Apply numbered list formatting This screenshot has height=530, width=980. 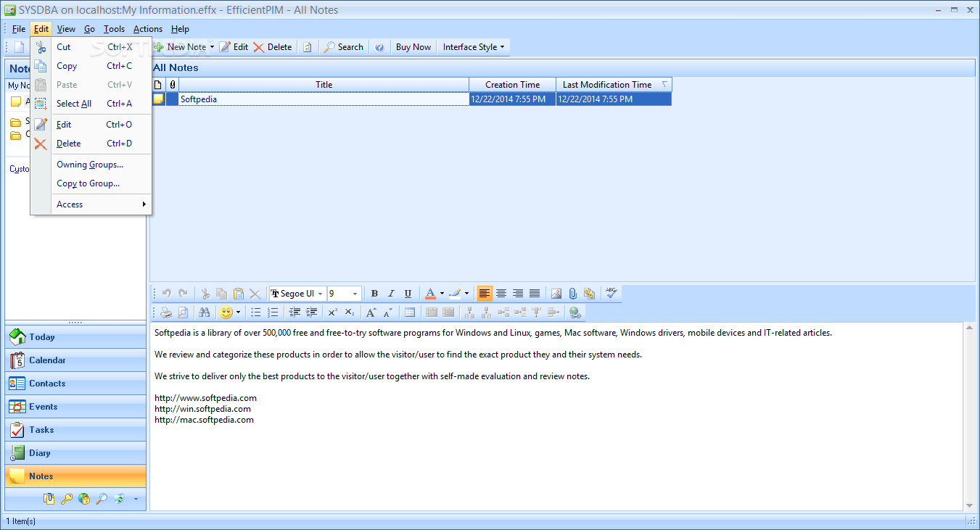point(273,312)
